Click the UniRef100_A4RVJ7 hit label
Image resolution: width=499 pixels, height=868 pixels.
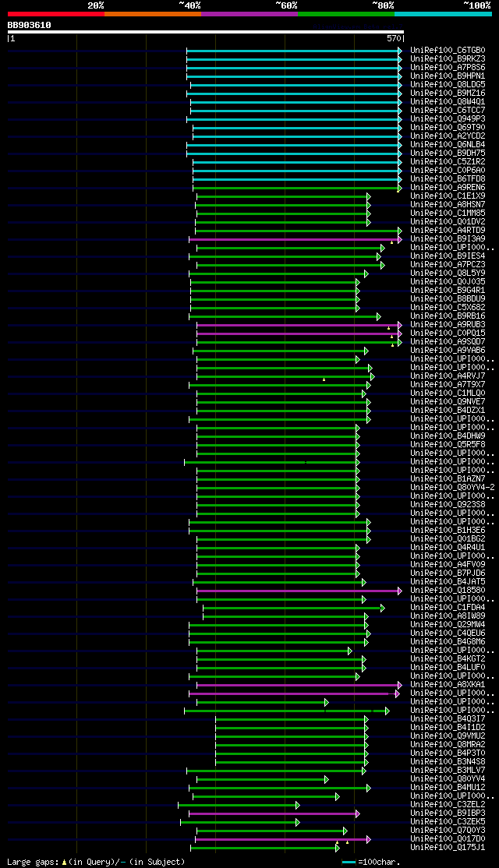click(448, 376)
